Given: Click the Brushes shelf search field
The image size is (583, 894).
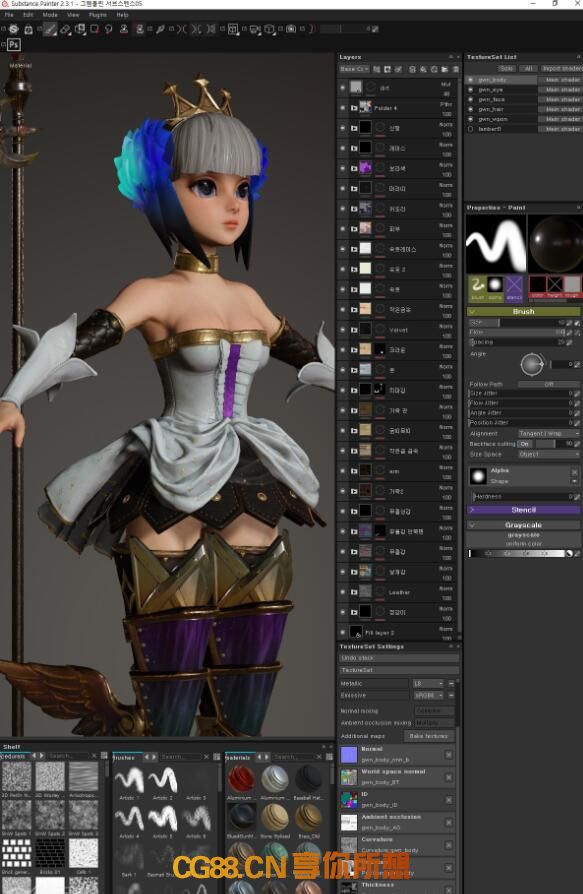Looking at the screenshot, I should click(180, 757).
